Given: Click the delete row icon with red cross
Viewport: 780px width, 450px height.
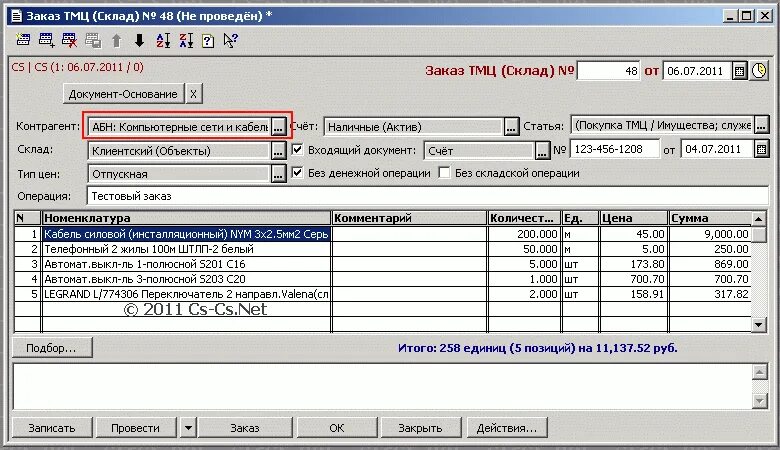Looking at the screenshot, I should (70, 40).
